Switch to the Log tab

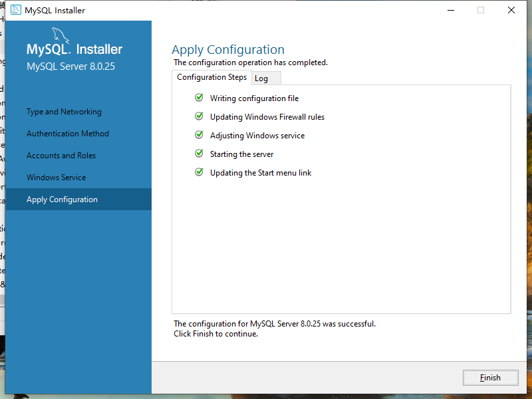coord(266,78)
